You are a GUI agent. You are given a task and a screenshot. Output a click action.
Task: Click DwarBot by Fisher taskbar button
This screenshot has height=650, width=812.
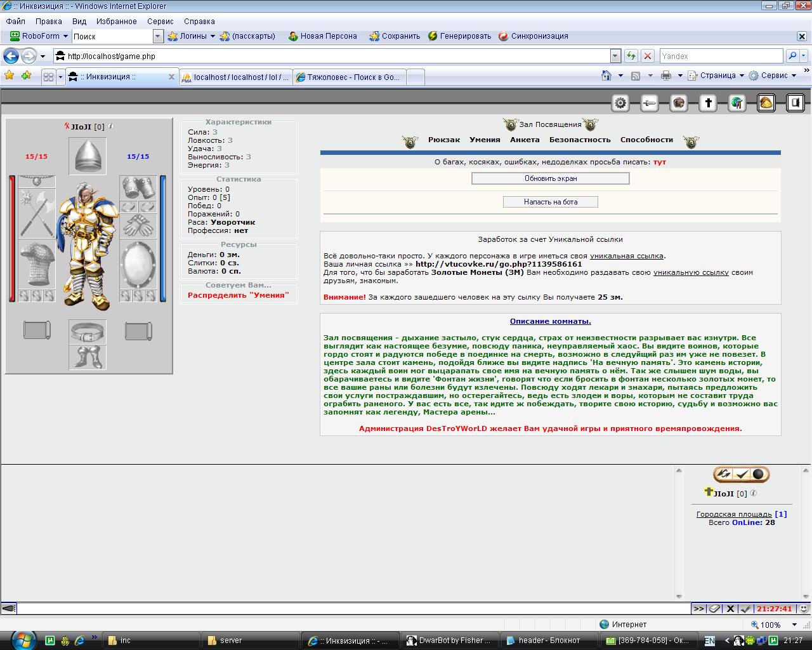(x=450, y=640)
